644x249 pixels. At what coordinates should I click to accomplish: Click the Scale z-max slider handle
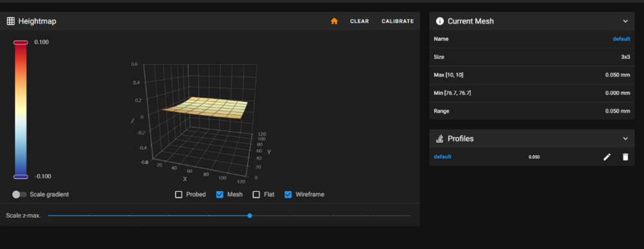[x=250, y=216]
